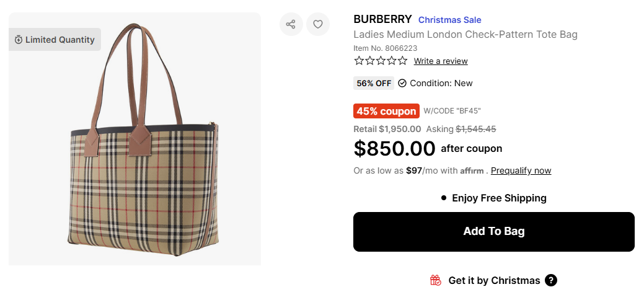Click the Get it by Christmas text

tap(494, 280)
